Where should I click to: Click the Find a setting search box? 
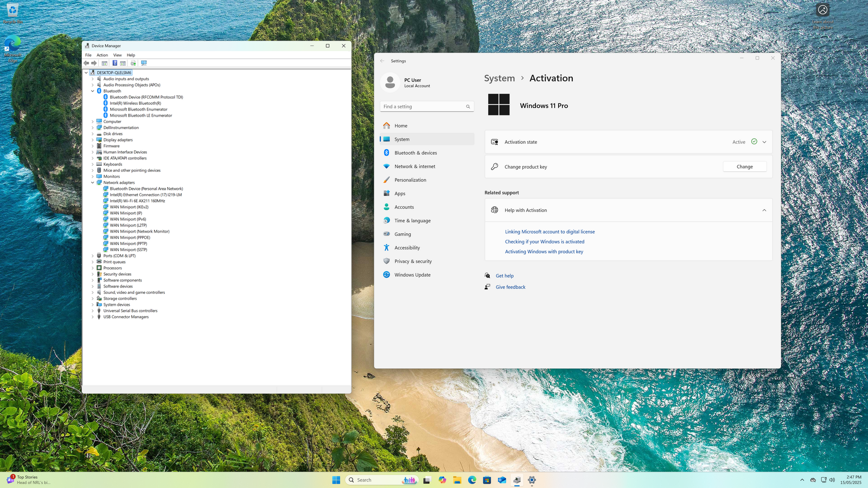(427, 107)
